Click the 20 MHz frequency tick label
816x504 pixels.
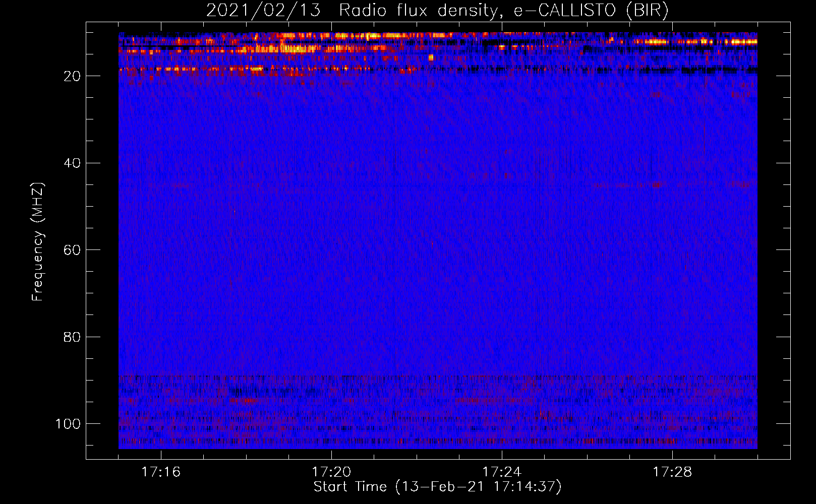(x=72, y=76)
